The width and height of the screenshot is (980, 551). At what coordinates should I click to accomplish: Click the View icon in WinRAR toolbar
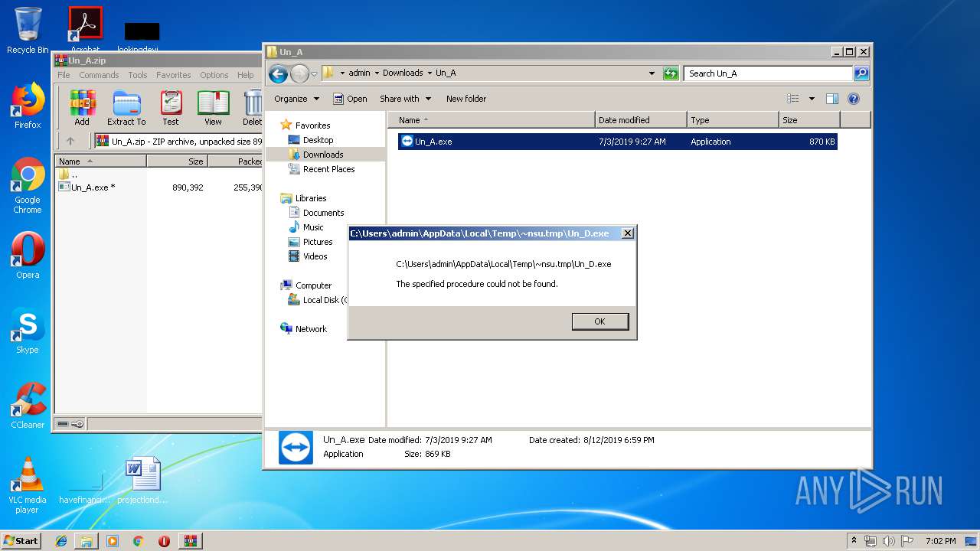click(213, 108)
